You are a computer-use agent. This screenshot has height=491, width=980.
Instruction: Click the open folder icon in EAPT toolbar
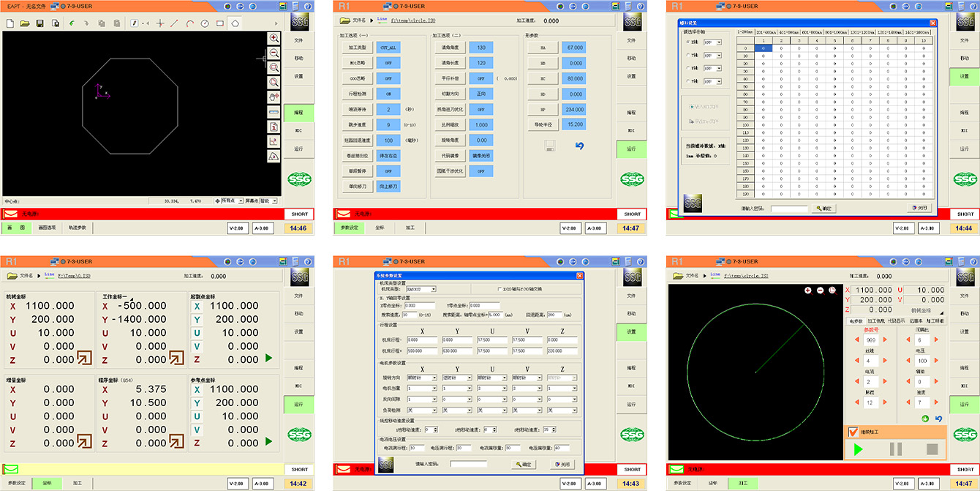25,23
